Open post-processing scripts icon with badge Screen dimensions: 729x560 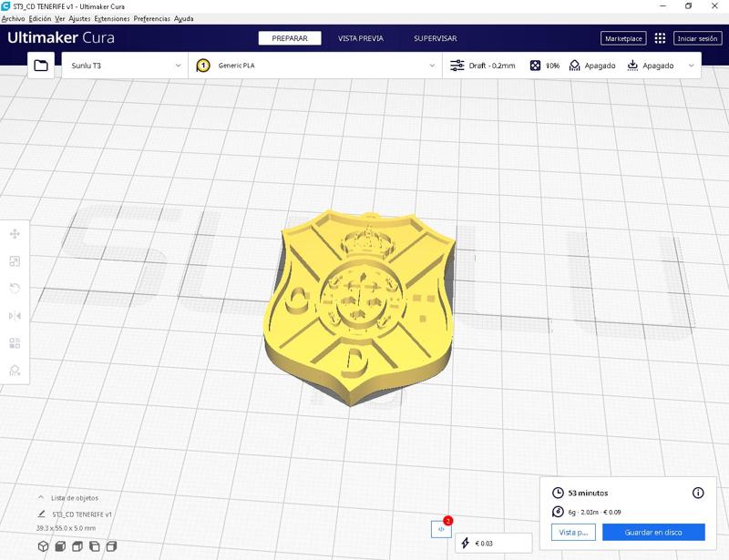pyautogui.click(x=441, y=529)
